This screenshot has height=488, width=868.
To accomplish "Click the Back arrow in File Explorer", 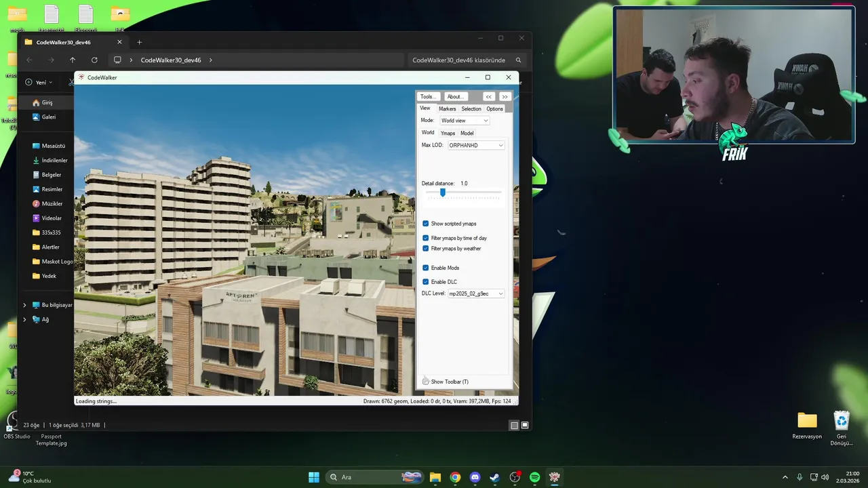I will tap(29, 60).
